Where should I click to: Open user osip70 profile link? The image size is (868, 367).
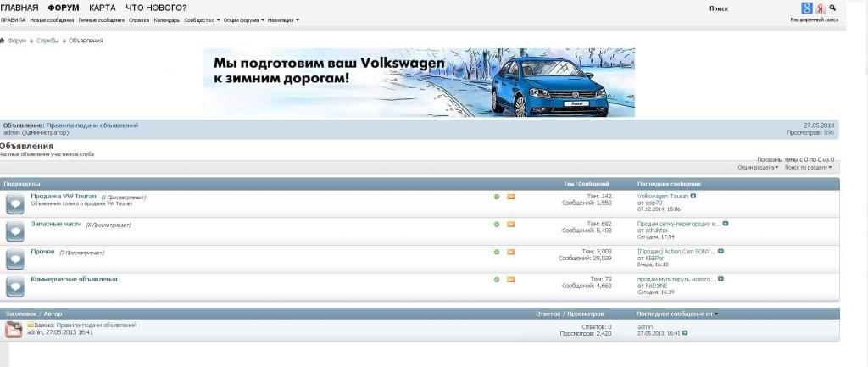click(654, 203)
